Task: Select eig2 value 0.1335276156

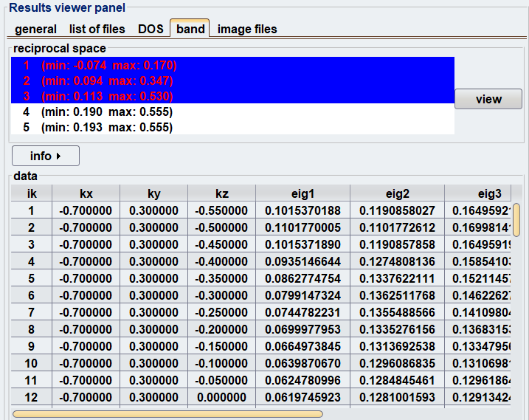Action: [397, 329]
